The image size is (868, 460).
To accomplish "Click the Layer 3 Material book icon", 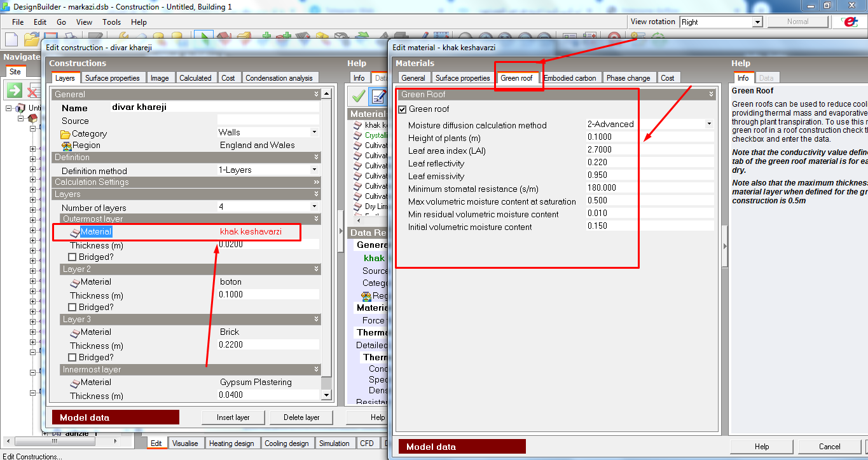I will click(x=75, y=332).
